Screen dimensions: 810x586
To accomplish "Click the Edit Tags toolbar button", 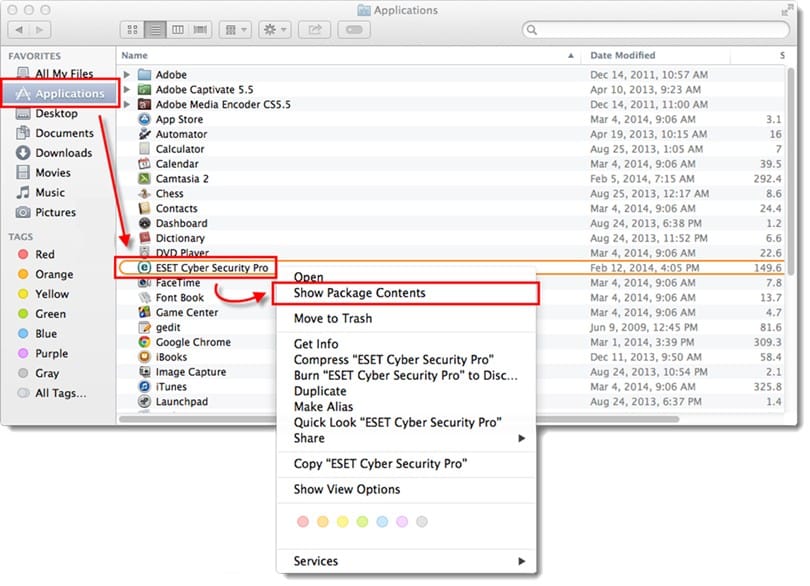I will [x=354, y=29].
